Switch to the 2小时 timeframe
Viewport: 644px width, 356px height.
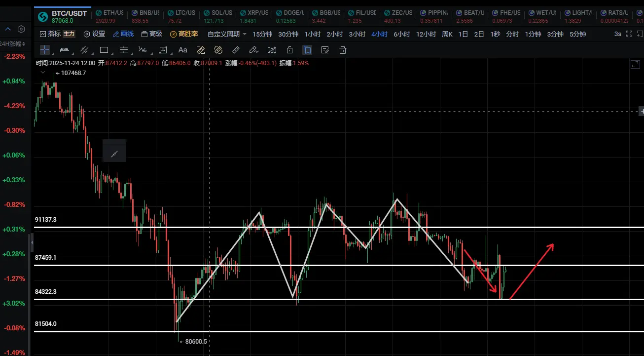coord(335,34)
